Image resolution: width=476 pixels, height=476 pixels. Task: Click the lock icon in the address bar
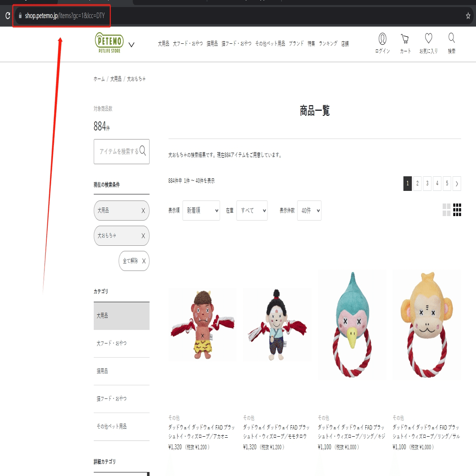click(20, 16)
